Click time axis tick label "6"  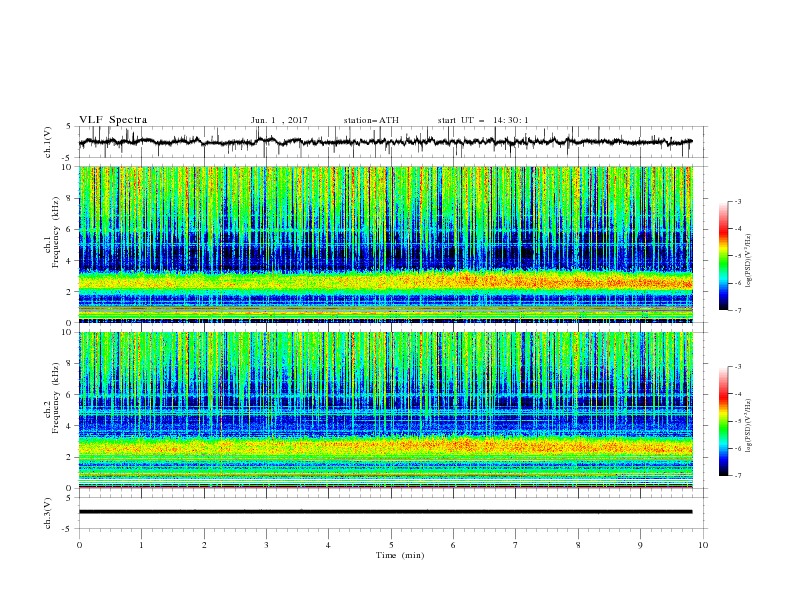tap(453, 545)
